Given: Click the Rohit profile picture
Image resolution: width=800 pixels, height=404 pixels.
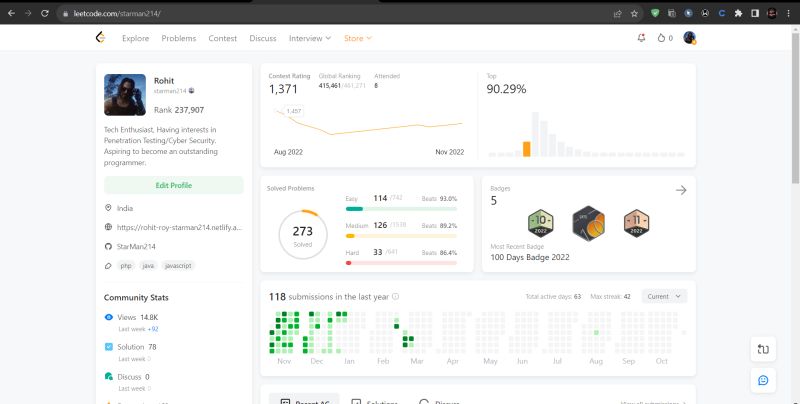Looking at the screenshot, I should pos(125,94).
